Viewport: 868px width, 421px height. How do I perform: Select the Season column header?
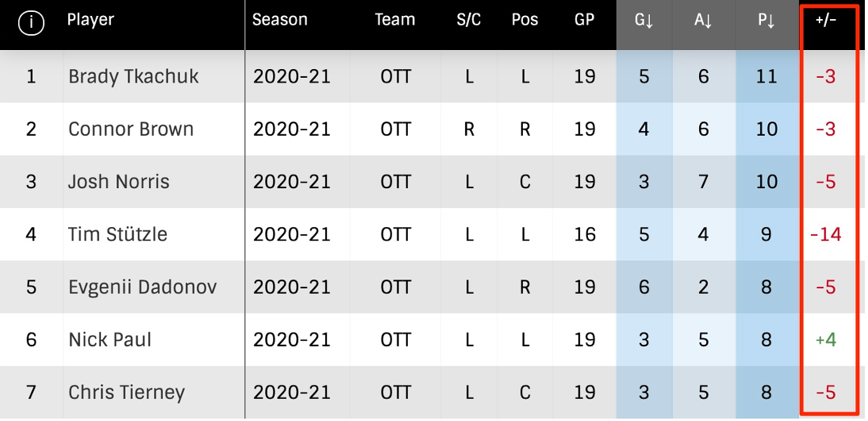click(279, 21)
